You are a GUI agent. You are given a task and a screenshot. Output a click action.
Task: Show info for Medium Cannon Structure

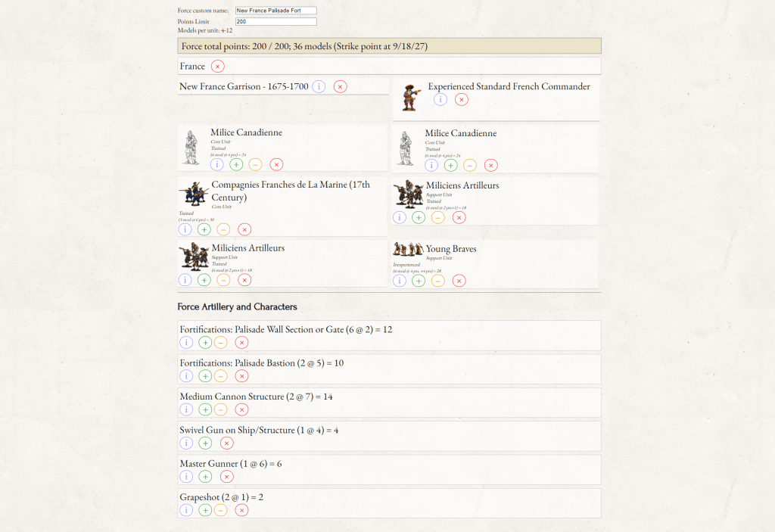click(x=186, y=409)
